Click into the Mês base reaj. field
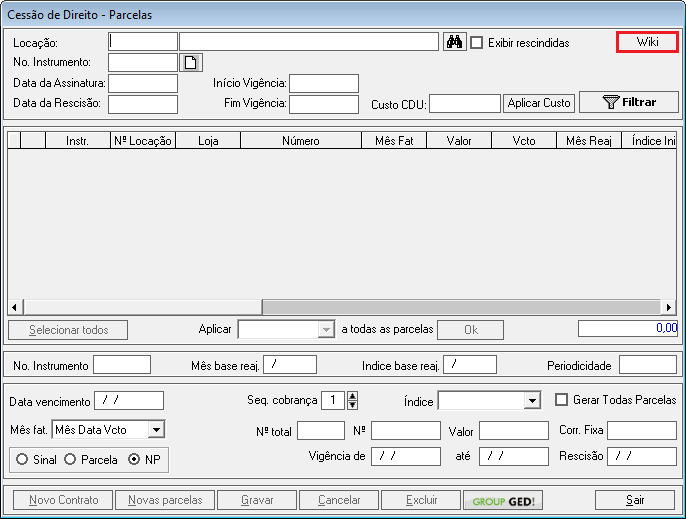Image resolution: width=686 pixels, height=519 pixels. coord(290,365)
